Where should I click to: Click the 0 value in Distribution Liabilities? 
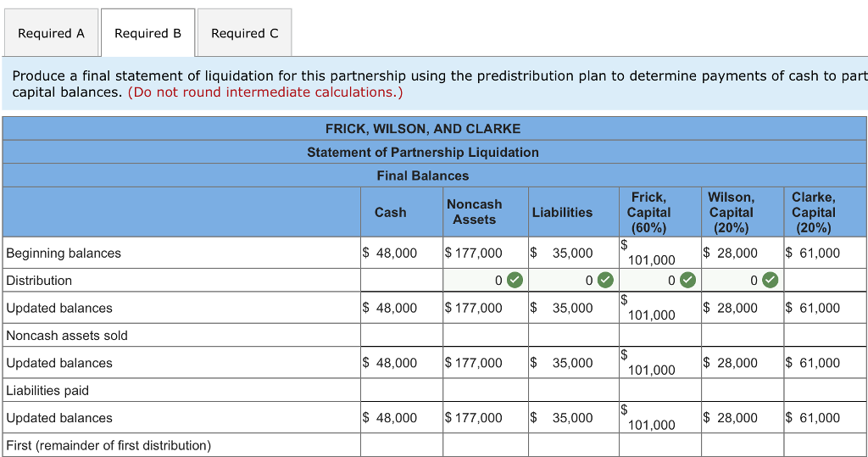pos(590,281)
